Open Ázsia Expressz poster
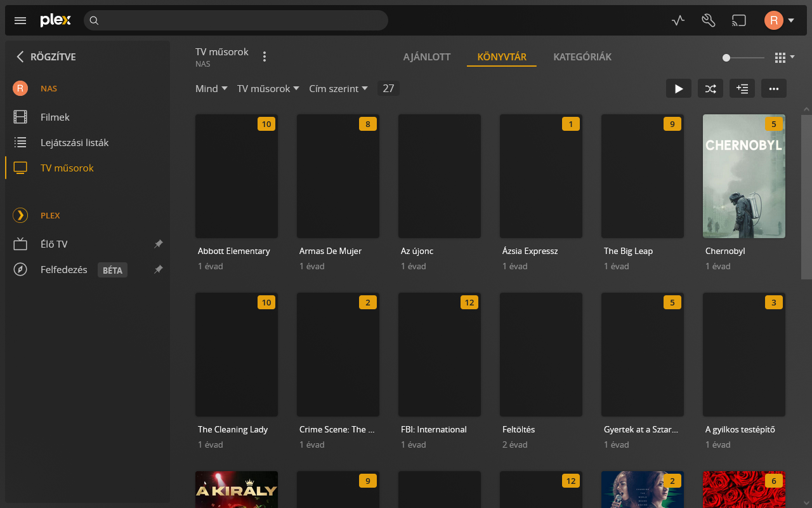Viewport: 812px width, 508px height. click(x=541, y=176)
